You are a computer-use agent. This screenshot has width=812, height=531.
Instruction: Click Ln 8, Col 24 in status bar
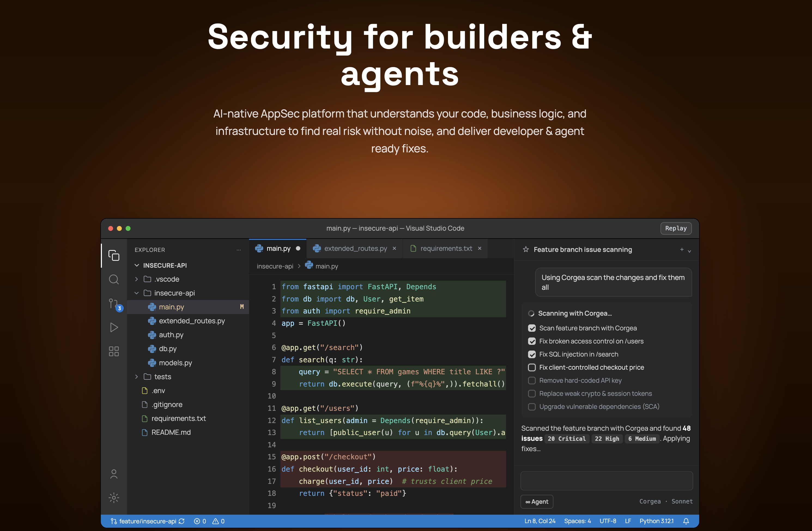coord(540,521)
